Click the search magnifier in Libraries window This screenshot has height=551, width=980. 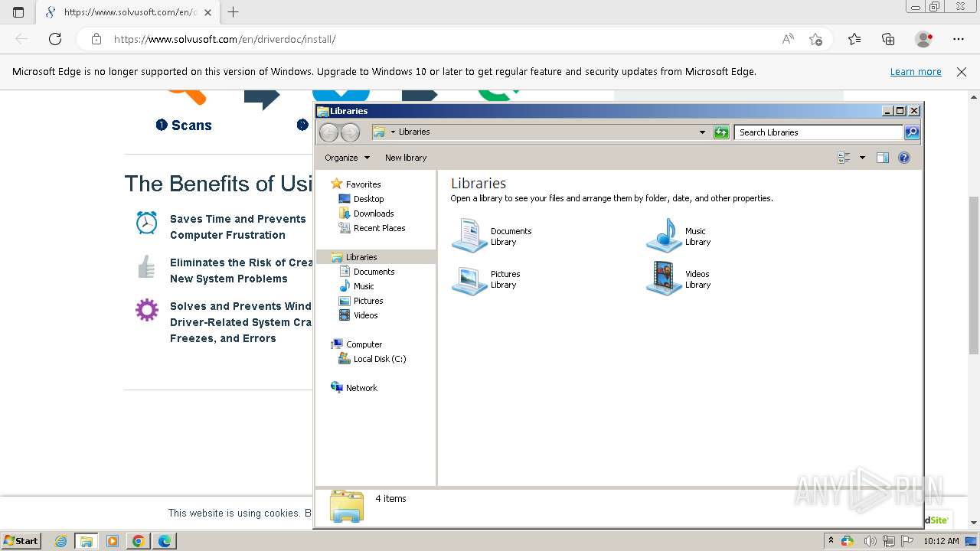[912, 132]
